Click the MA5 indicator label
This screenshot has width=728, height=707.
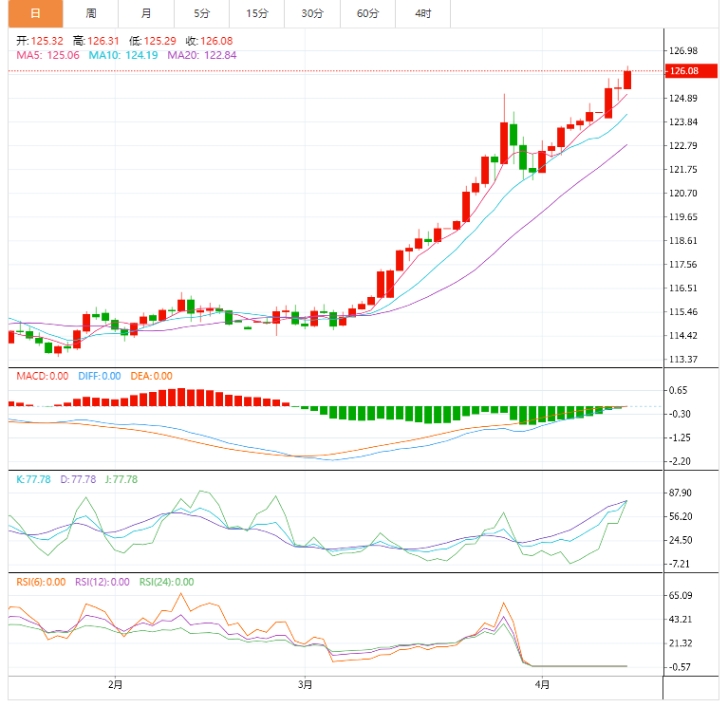(x=47, y=56)
